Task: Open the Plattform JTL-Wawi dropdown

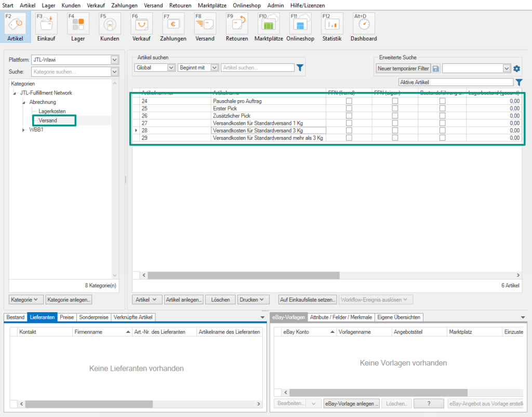Action: [x=115, y=60]
